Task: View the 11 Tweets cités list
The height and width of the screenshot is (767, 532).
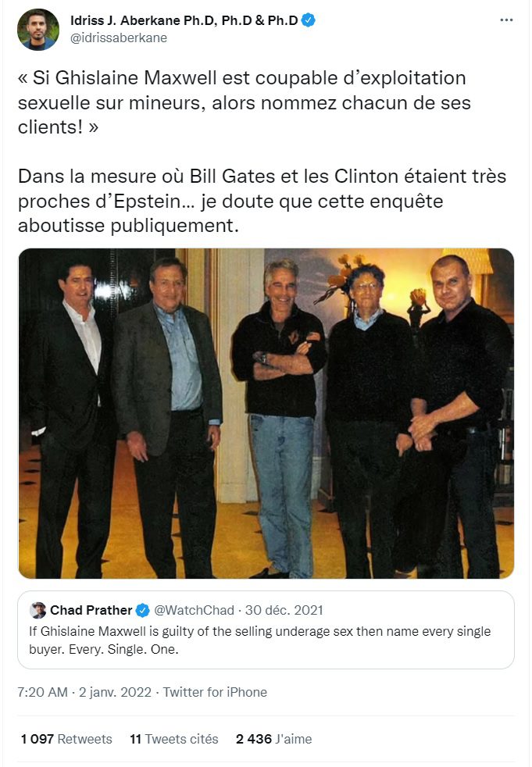Action: pos(173,739)
